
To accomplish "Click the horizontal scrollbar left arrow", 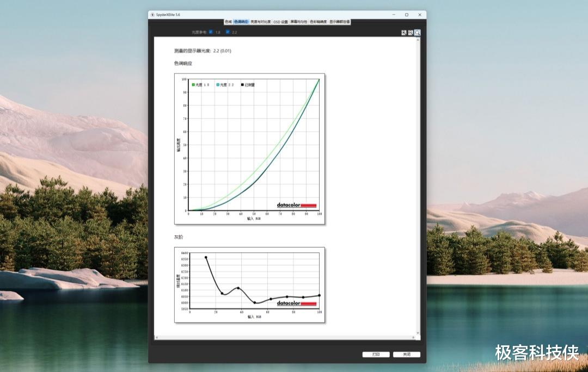I will point(156,338).
